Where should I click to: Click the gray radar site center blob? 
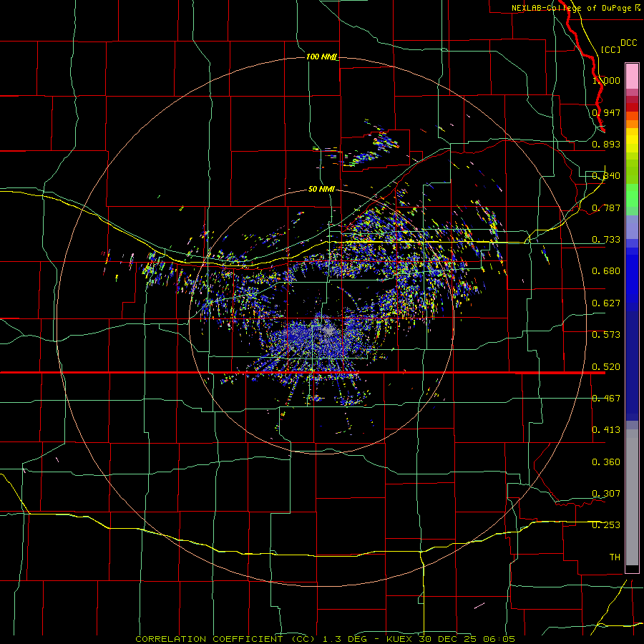(328, 330)
